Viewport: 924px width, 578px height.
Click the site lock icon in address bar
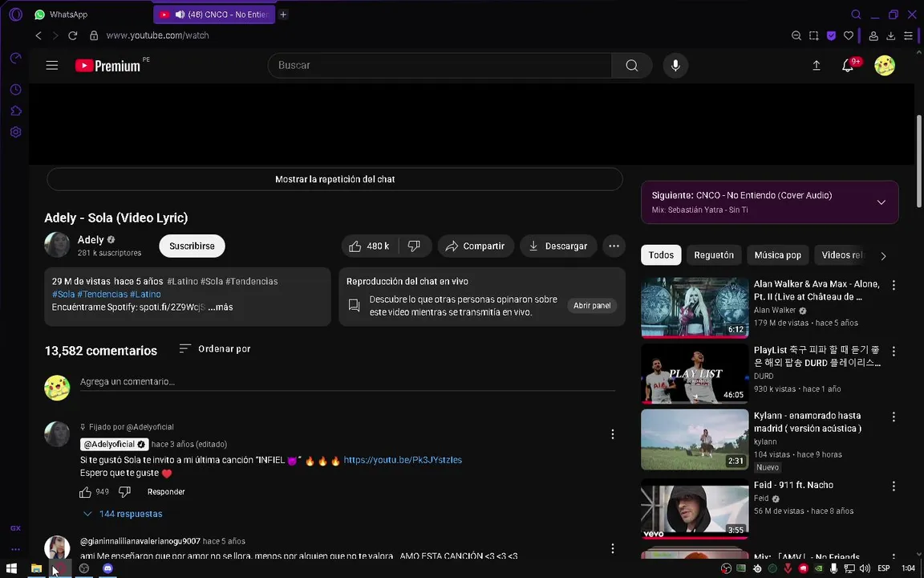pos(94,35)
